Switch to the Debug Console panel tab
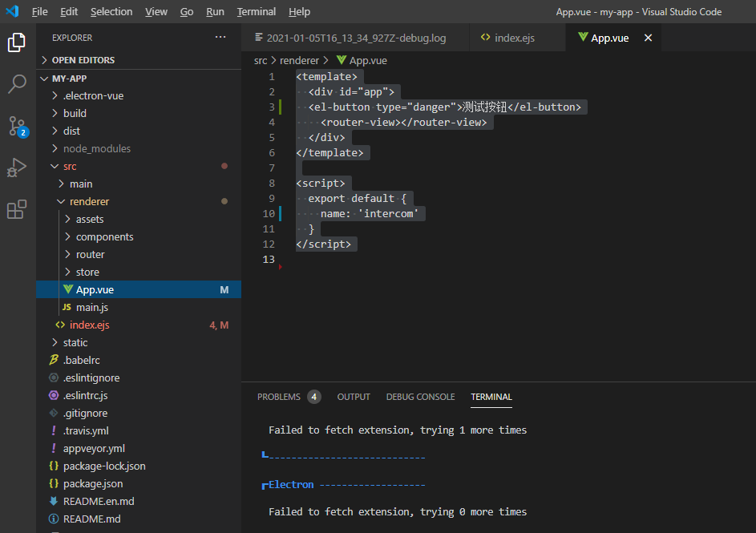The height and width of the screenshot is (533, 756). (420, 397)
